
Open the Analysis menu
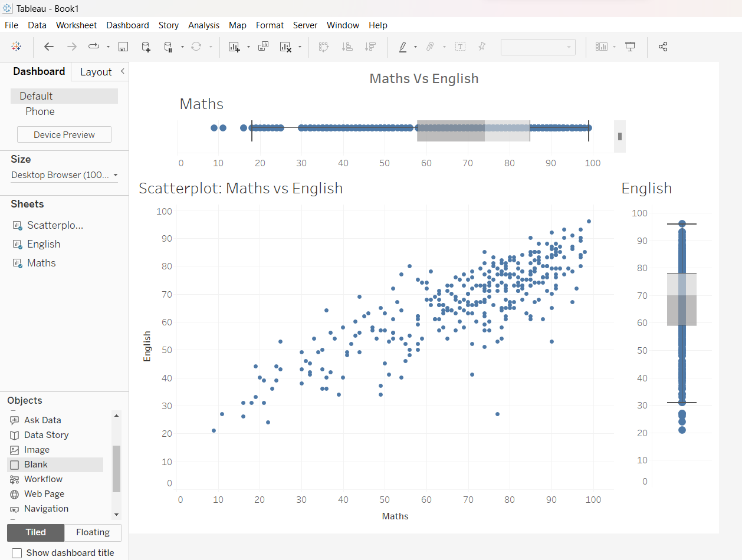[x=203, y=25]
